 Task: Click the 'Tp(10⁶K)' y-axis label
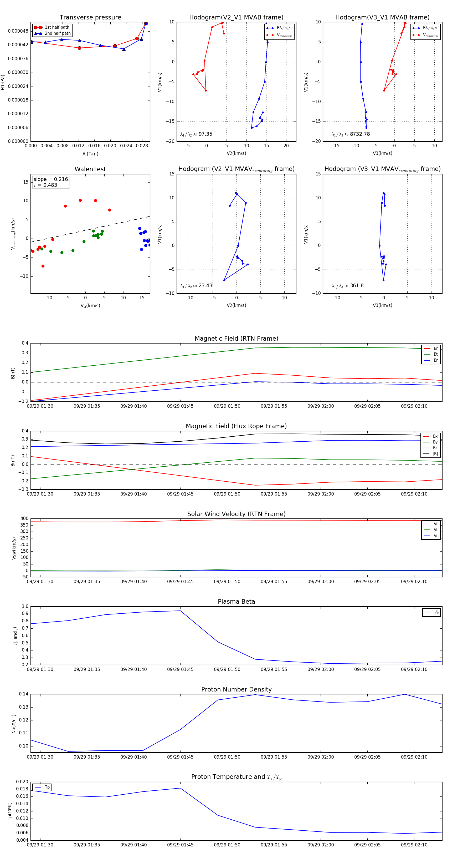tap(10, 811)
